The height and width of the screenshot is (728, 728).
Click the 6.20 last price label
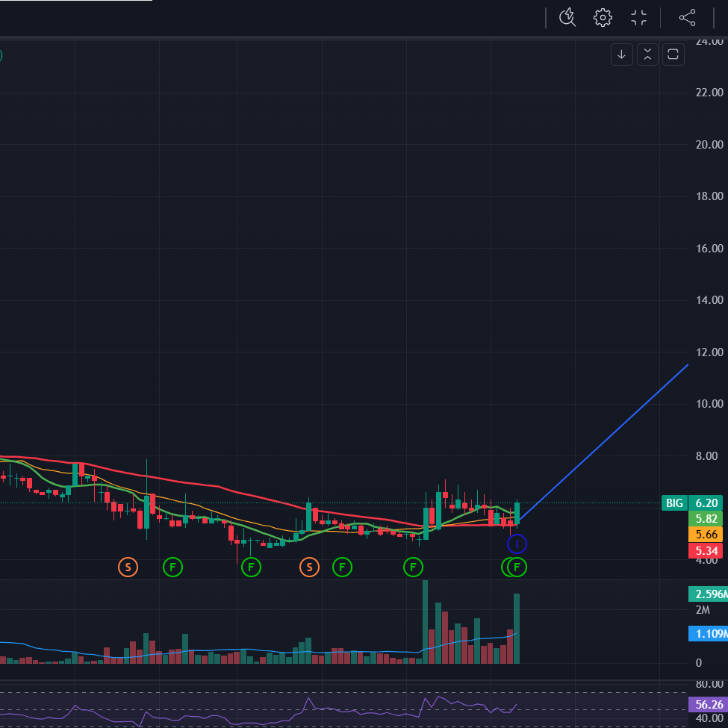pos(706,503)
